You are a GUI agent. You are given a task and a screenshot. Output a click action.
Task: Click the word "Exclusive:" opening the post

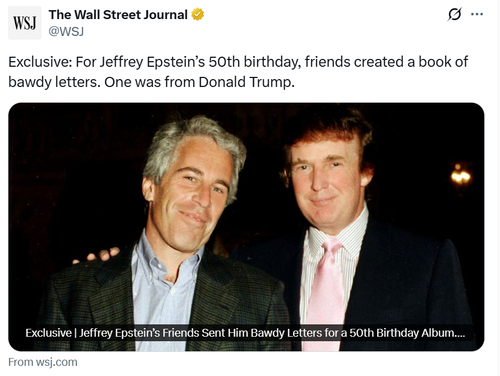[x=40, y=62]
